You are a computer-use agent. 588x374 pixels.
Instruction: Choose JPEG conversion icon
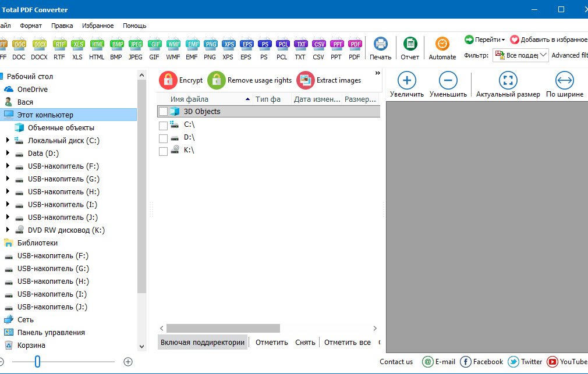(136, 49)
